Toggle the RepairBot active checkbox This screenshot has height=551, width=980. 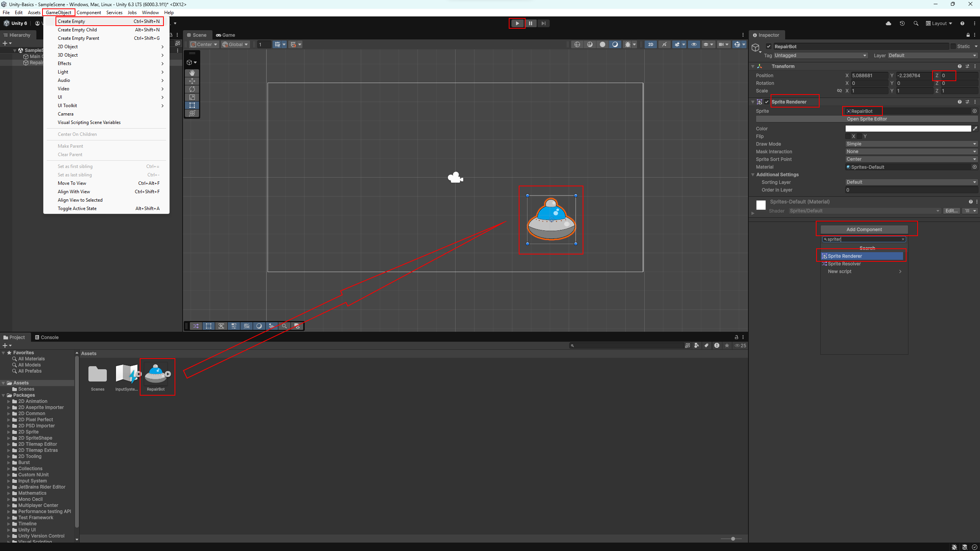769,47
